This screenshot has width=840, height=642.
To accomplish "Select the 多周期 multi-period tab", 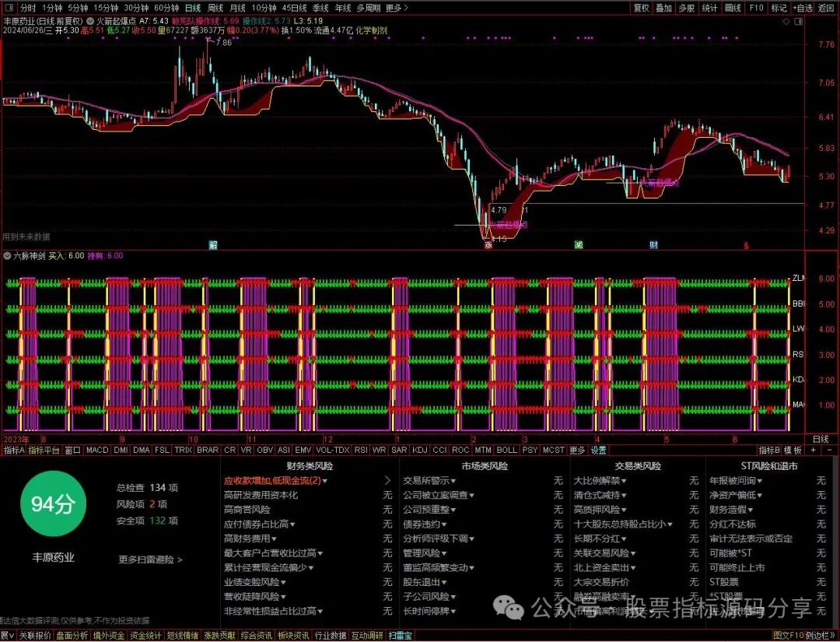I will [x=369, y=8].
